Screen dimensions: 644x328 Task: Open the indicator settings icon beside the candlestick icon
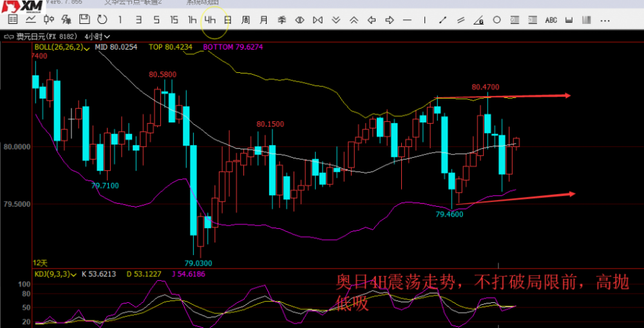66,19
